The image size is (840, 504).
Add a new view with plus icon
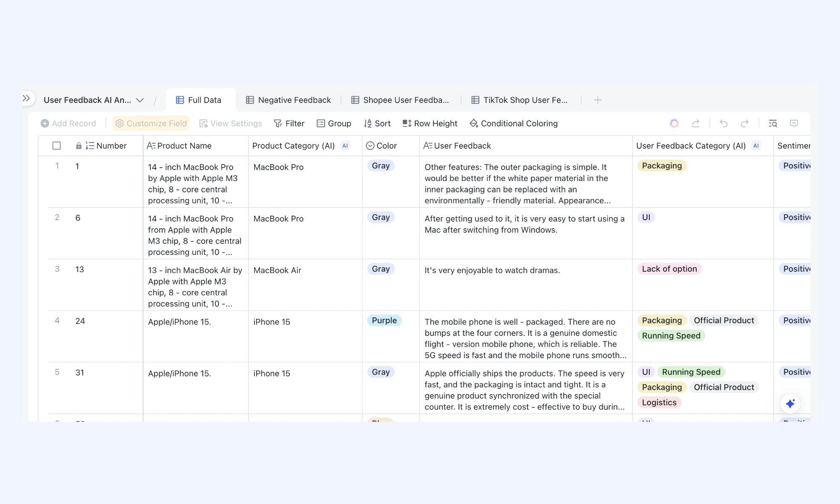tap(598, 100)
